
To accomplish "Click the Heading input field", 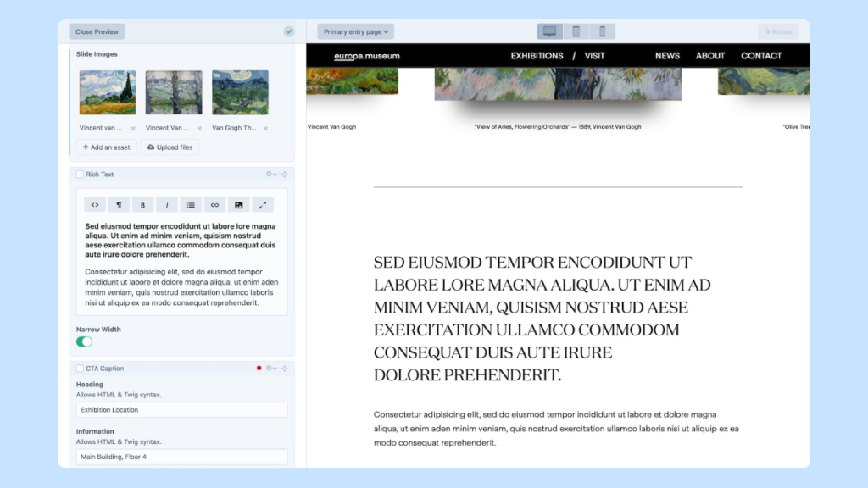I will tap(181, 410).
